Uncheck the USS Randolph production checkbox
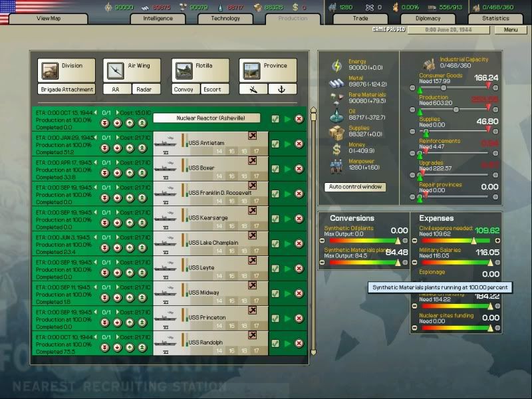Screen dimensions: 532x399 pyautogui.click(x=275, y=344)
